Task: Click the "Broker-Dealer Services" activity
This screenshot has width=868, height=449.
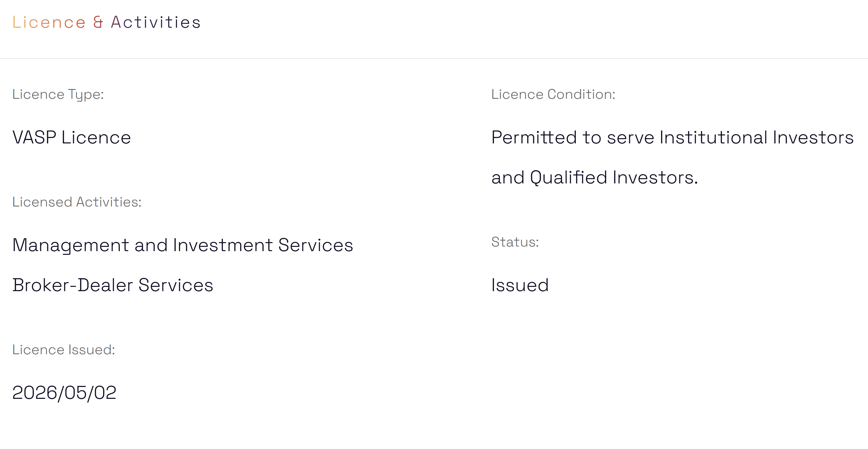Action: coord(113,285)
